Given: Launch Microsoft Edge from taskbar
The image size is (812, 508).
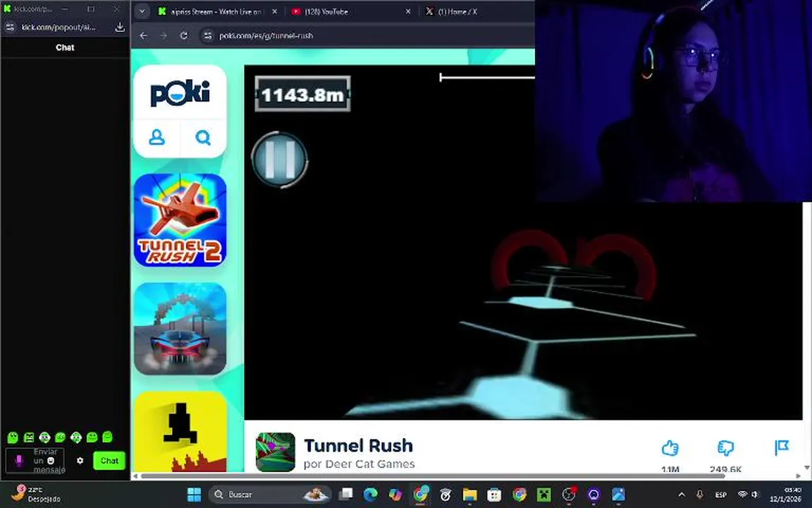Looking at the screenshot, I should [x=370, y=494].
